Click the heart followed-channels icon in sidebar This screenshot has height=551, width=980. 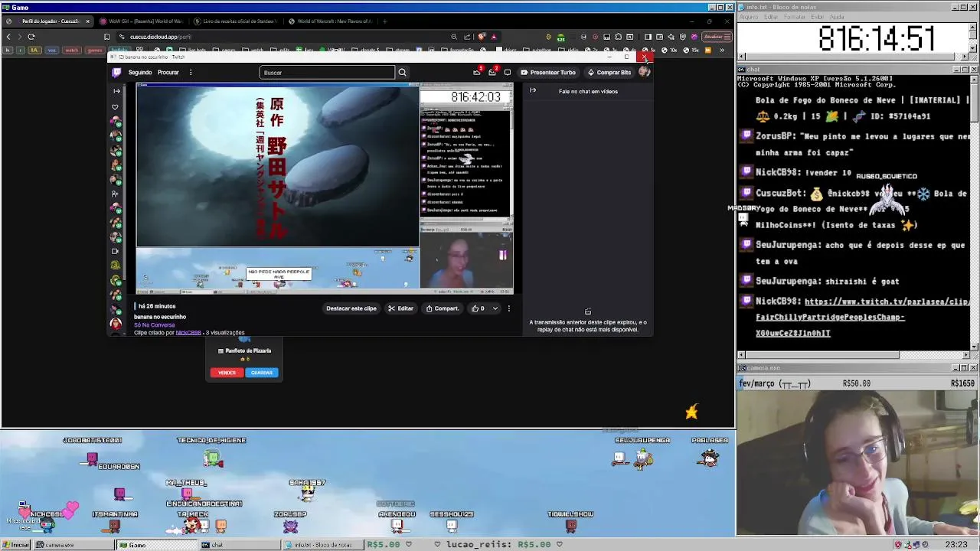click(x=116, y=107)
